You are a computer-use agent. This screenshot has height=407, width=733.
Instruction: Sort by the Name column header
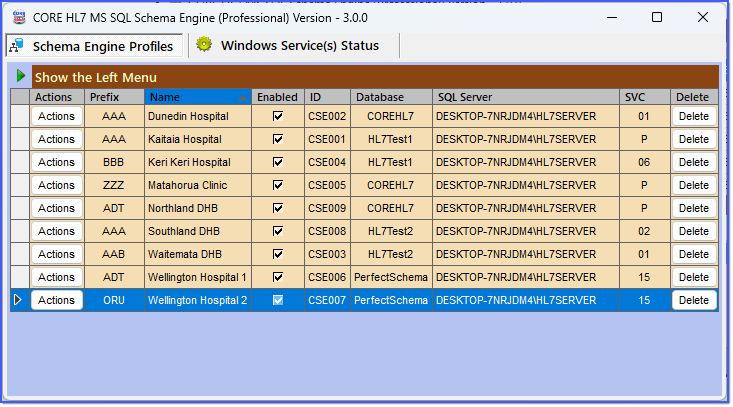(x=198, y=97)
